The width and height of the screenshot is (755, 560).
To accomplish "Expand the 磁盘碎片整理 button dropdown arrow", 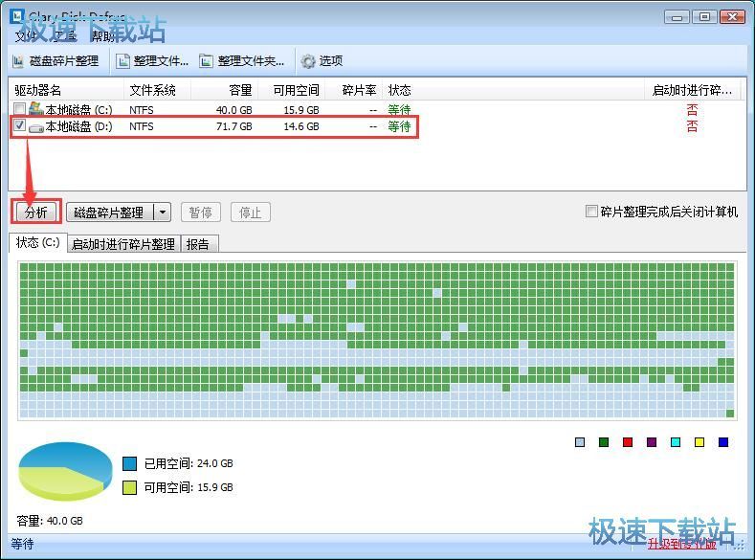I will (x=163, y=212).
